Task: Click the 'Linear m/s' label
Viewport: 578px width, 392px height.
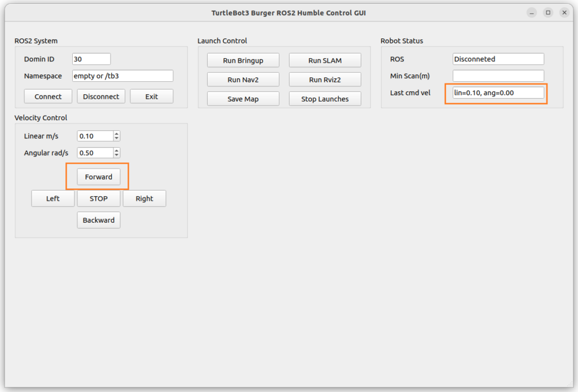Action: point(41,136)
